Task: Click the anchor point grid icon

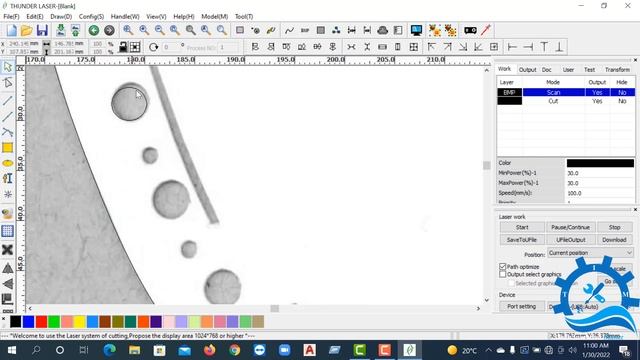Action: click(x=135, y=47)
